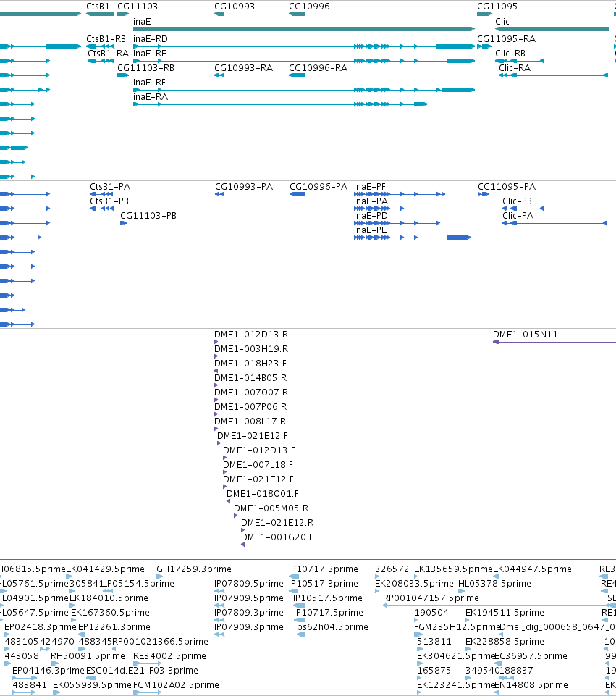The image size is (616, 696).
Task: Open the IP10717.3prime EST
Action: [x=294, y=576]
